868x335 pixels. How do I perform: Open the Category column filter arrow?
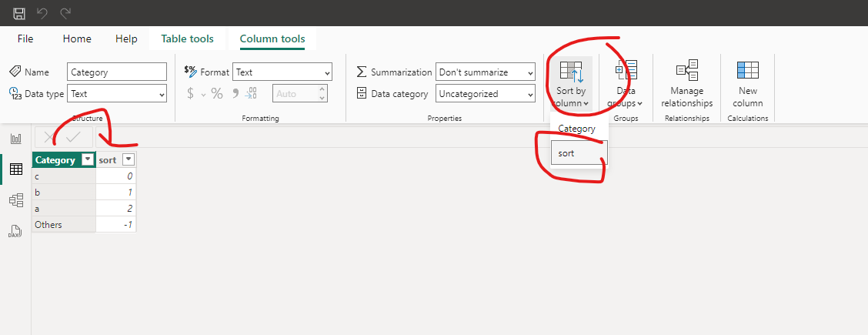coord(87,160)
